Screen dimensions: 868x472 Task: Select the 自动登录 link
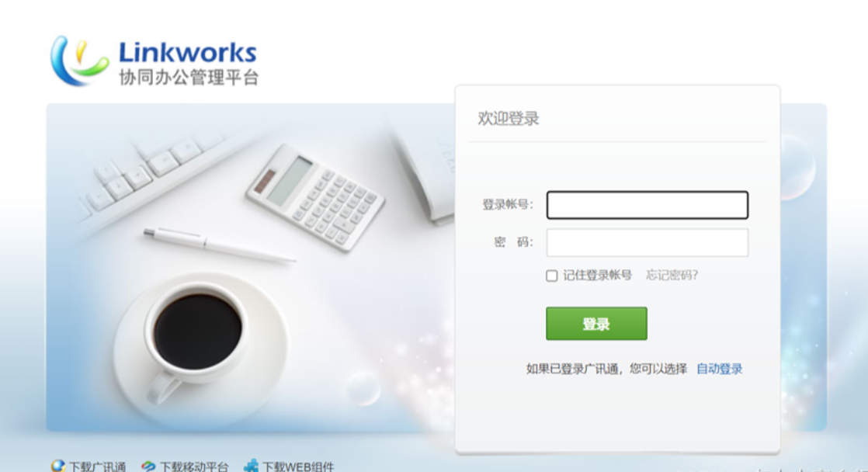point(719,369)
